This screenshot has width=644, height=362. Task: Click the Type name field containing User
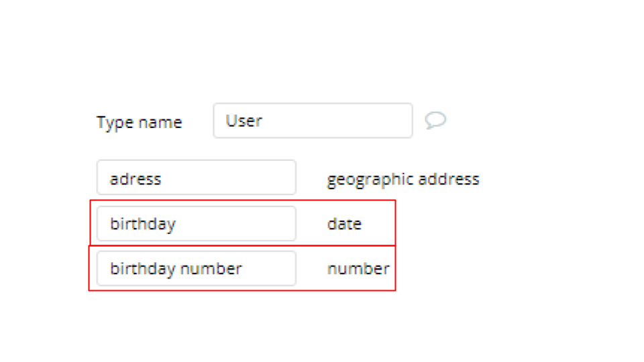[313, 121]
